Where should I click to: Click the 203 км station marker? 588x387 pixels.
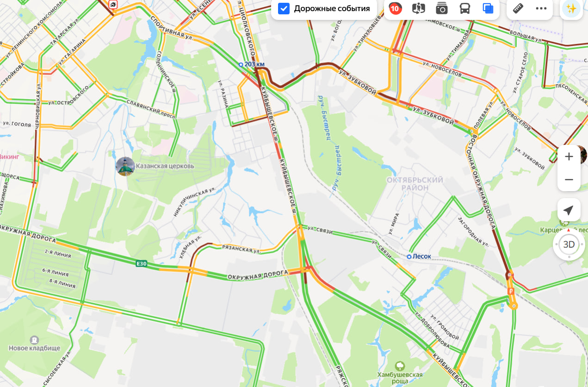pos(241,64)
